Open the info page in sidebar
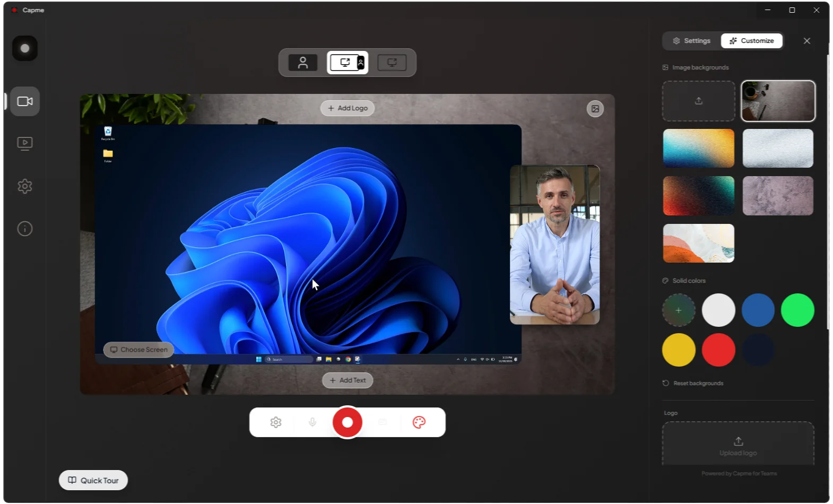Viewport: 833px width, 504px height. coord(25,229)
